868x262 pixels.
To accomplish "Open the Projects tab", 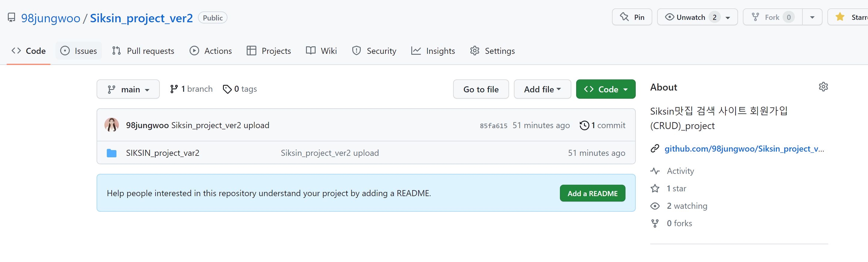I will [269, 51].
